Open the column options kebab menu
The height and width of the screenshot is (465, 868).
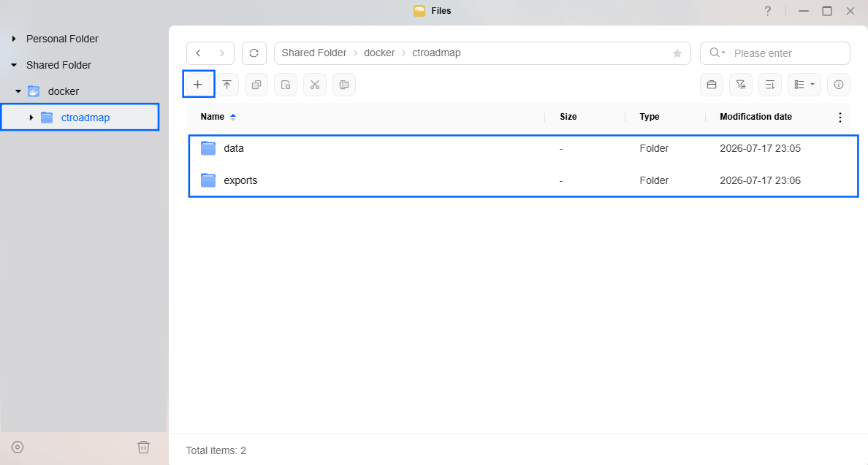[840, 118]
